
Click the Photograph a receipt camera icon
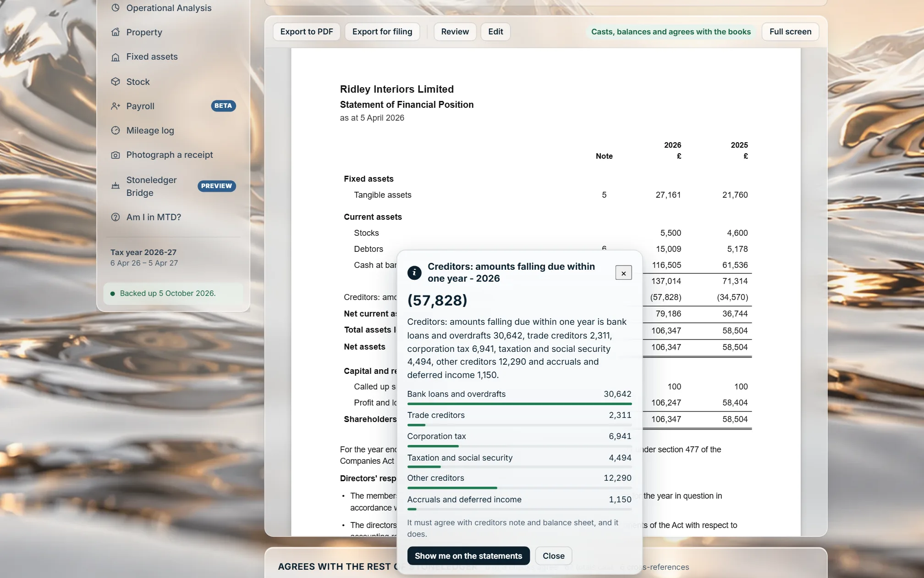(115, 155)
